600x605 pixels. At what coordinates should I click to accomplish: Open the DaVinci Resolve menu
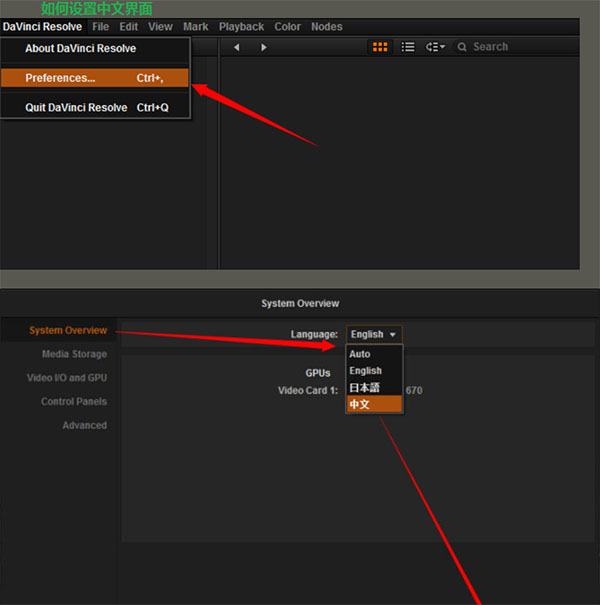(x=42, y=27)
